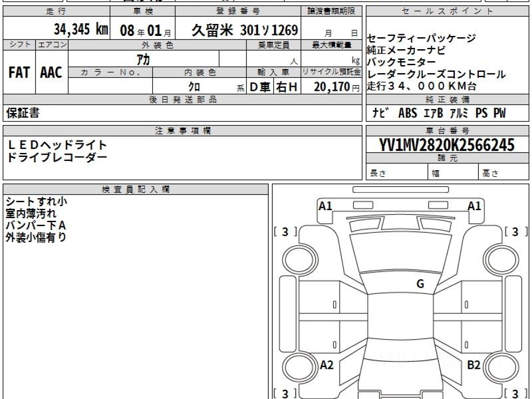Click the 車検 header cell
532x399 pixels.
coord(142,12)
